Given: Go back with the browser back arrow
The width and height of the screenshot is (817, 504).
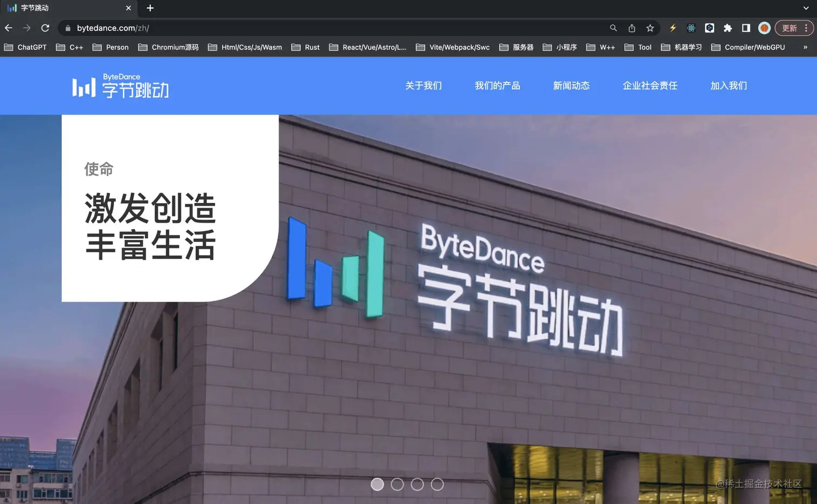Looking at the screenshot, I should (x=9, y=28).
